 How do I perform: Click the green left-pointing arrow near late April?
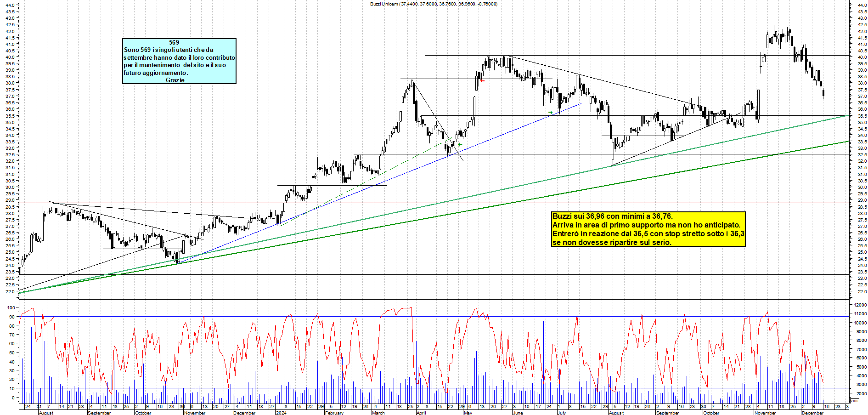[x=460, y=144]
